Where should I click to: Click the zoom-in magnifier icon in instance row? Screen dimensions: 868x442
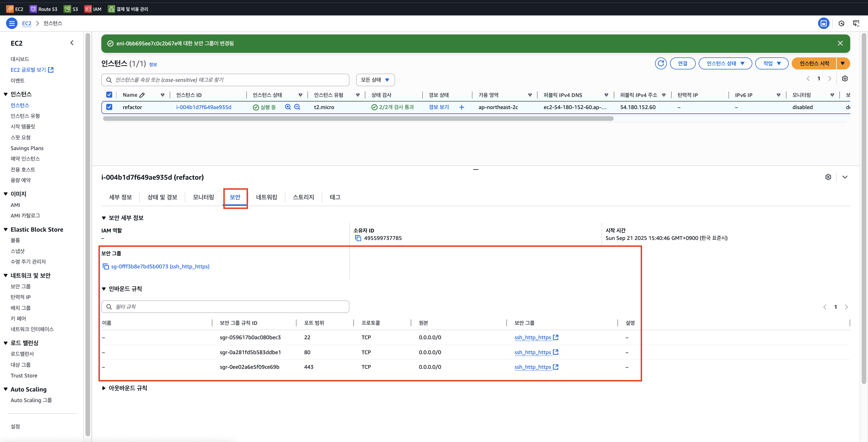click(x=288, y=107)
